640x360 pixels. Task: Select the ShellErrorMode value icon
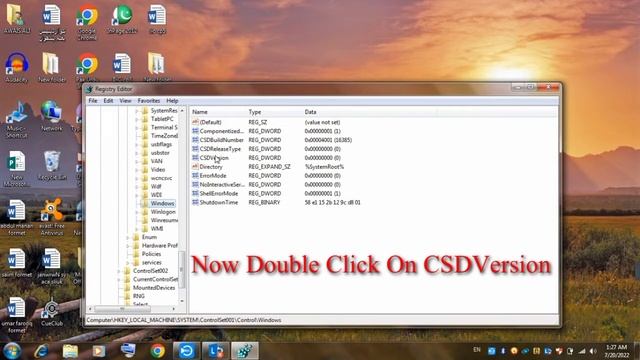click(195, 193)
